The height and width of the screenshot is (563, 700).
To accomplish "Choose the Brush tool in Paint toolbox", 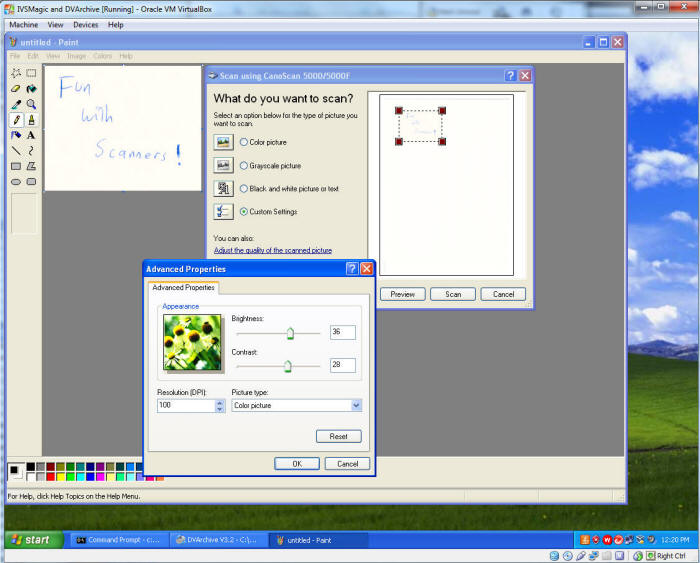I will coord(31,120).
